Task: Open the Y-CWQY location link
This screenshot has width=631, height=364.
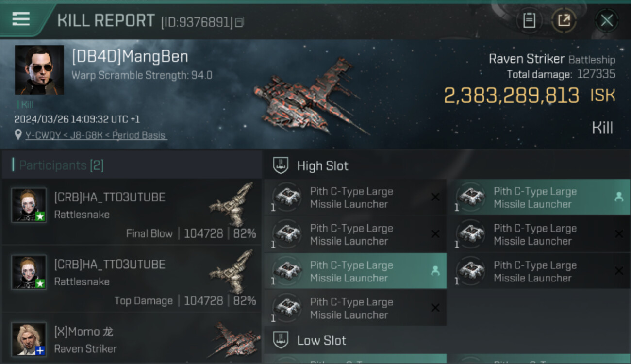Action: (96, 135)
